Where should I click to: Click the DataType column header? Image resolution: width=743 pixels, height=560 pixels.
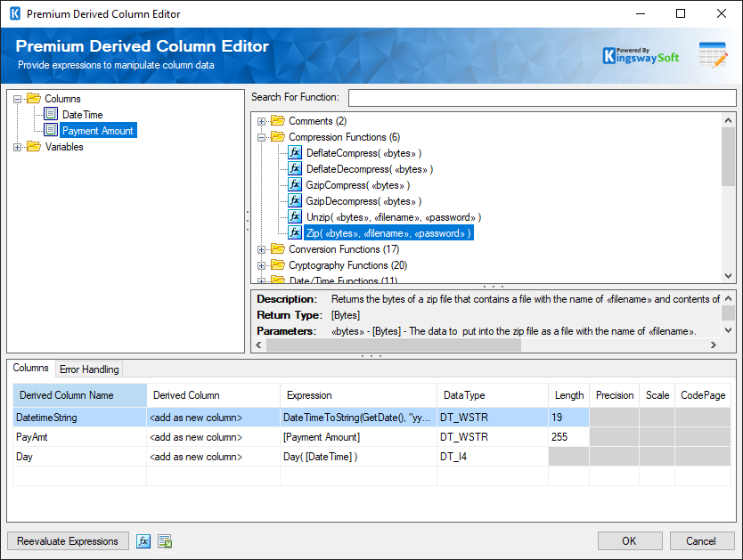point(493,395)
